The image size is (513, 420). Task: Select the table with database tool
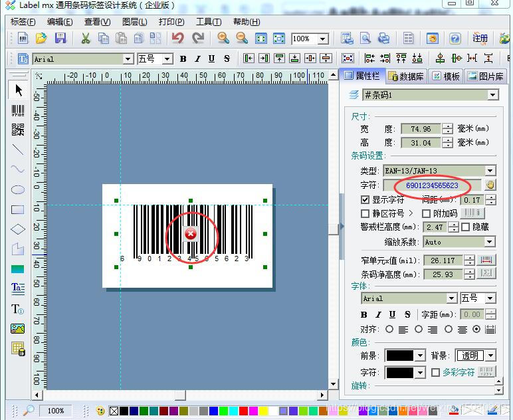tap(18, 349)
